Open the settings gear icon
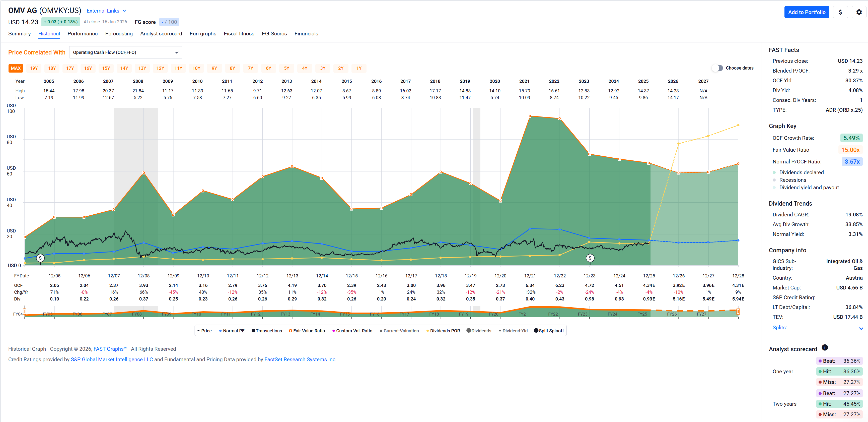The image size is (868, 422). 858,12
